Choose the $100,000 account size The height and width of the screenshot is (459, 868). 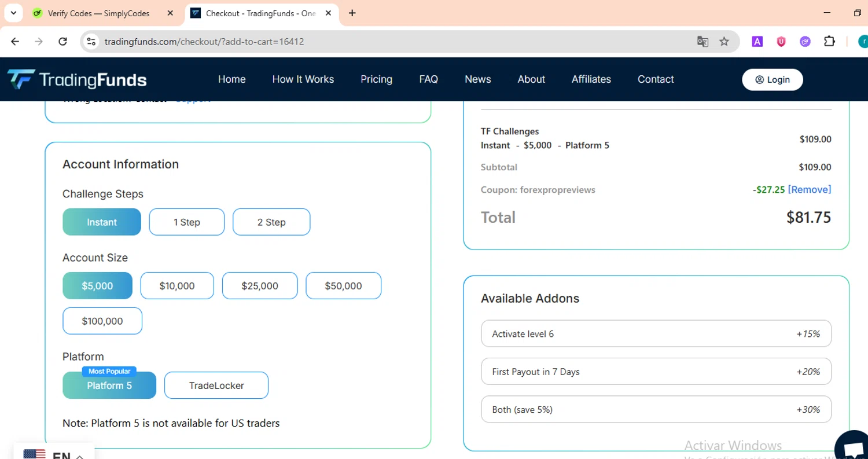(102, 321)
